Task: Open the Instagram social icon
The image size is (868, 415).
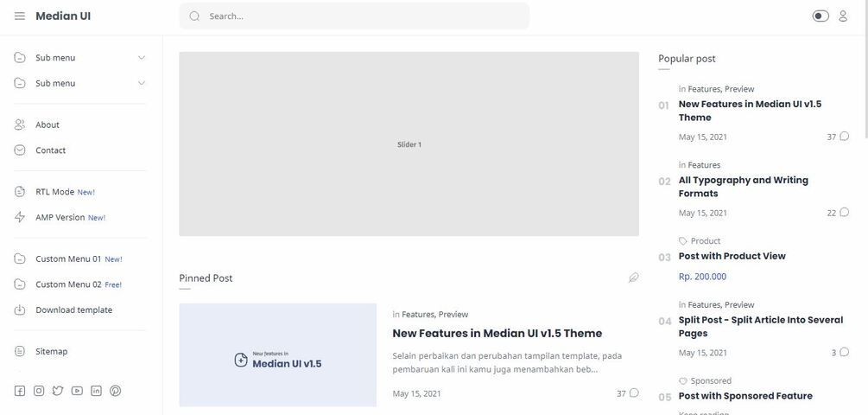Action: [39, 391]
